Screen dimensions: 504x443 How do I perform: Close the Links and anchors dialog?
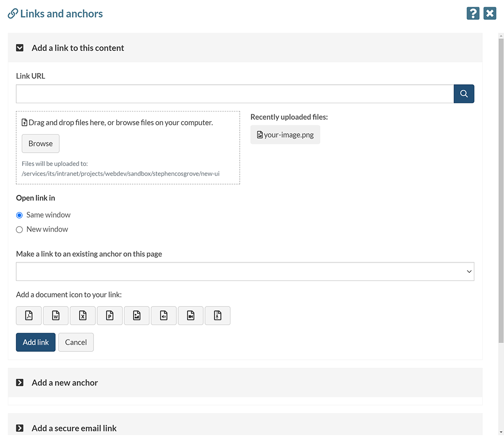coord(490,13)
